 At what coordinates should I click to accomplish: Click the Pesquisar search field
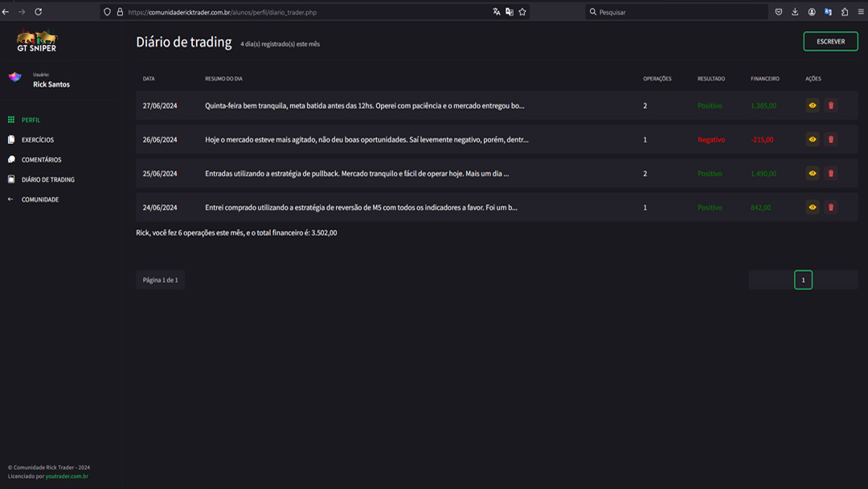click(x=679, y=12)
